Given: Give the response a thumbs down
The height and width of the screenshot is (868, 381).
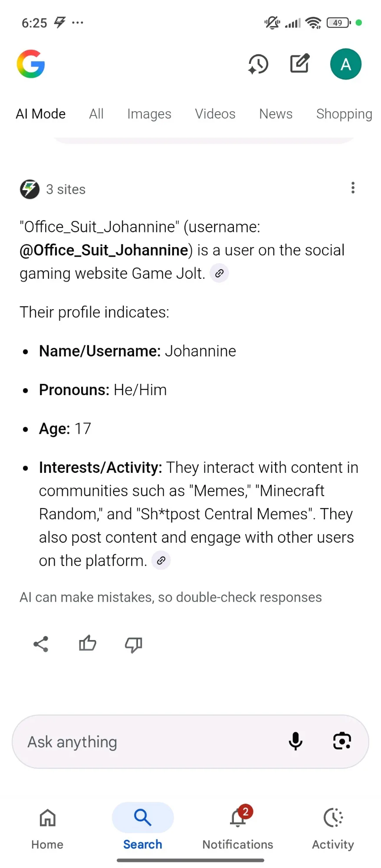Looking at the screenshot, I should click(134, 644).
